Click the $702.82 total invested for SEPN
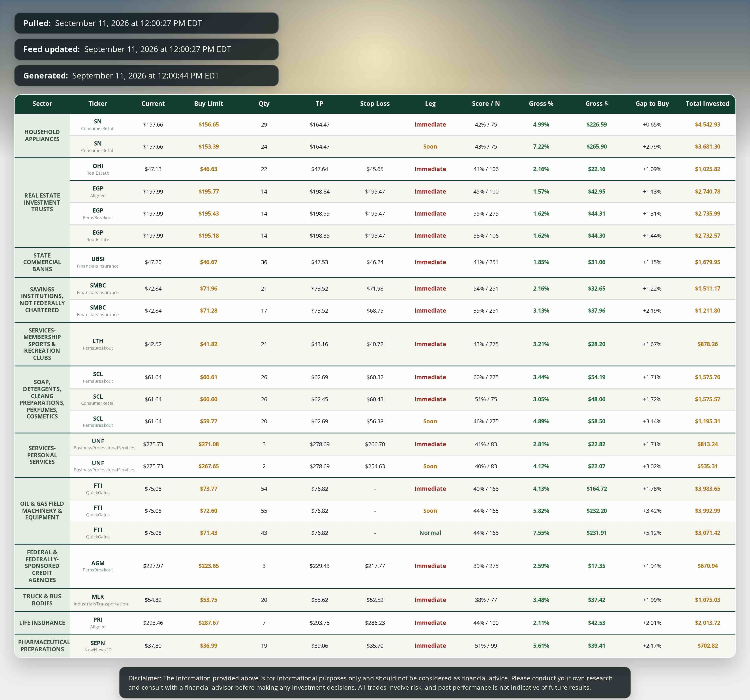The width and height of the screenshot is (750, 700). 707,646
